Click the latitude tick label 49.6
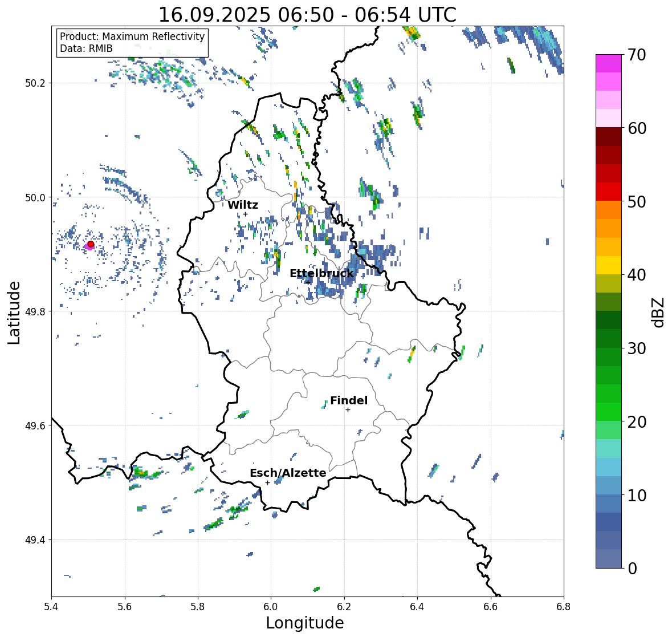The height and width of the screenshot is (637, 672). pyautogui.click(x=35, y=425)
